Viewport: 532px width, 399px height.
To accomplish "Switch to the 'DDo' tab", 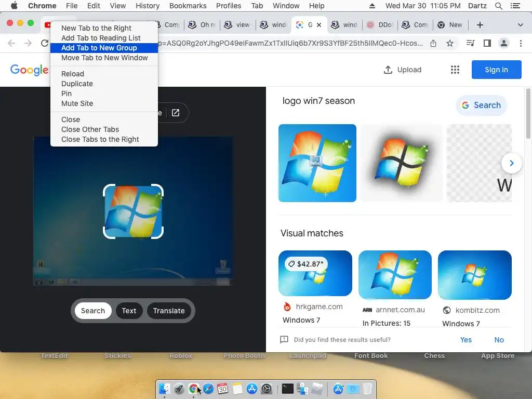I will point(380,25).
